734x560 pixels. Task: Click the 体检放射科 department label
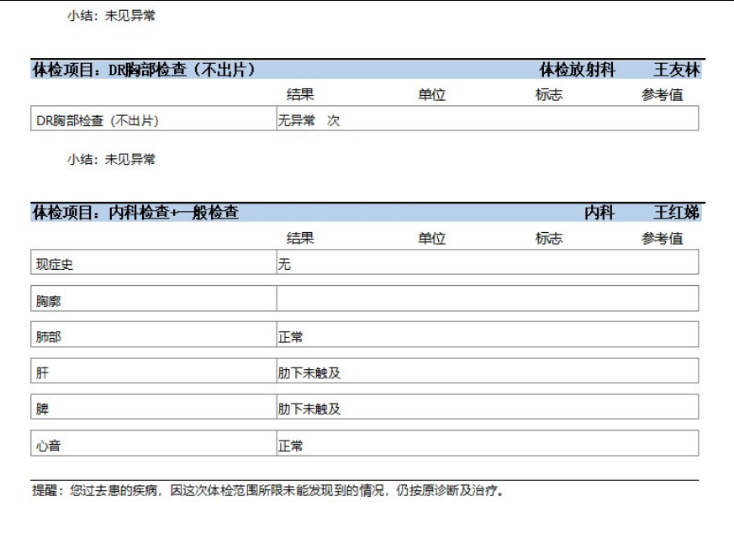coord(577,70)
